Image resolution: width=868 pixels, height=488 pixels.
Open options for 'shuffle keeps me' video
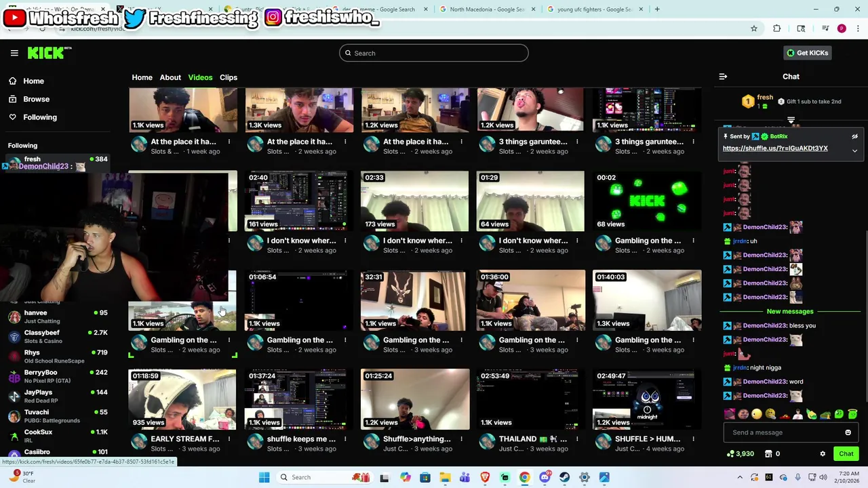[345, 439]
